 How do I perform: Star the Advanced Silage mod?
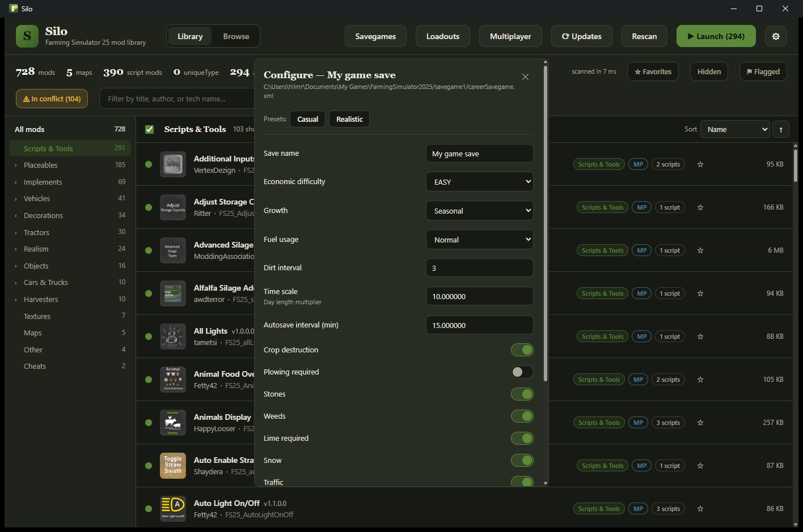click(700, 250)
